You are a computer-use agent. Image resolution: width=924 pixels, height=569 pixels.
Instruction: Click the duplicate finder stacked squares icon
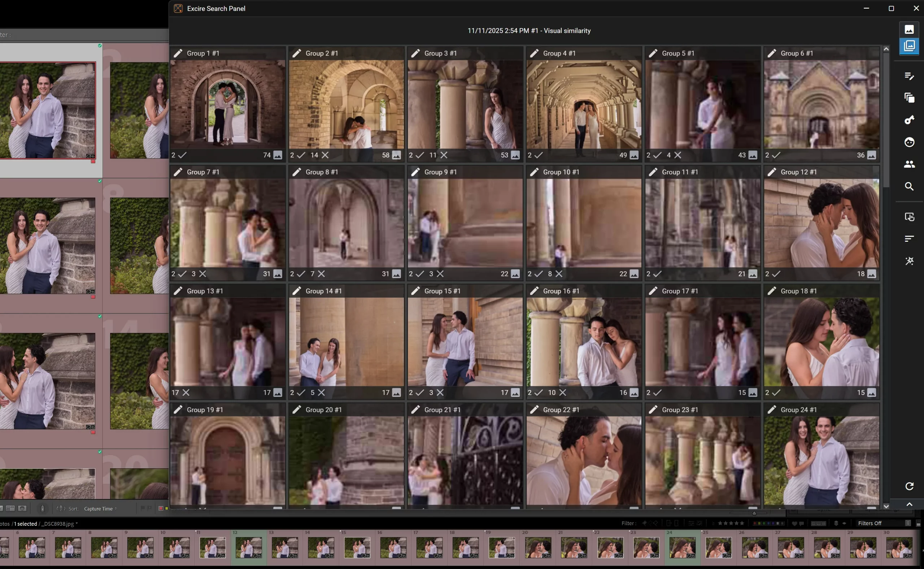[x=909, y=98]
